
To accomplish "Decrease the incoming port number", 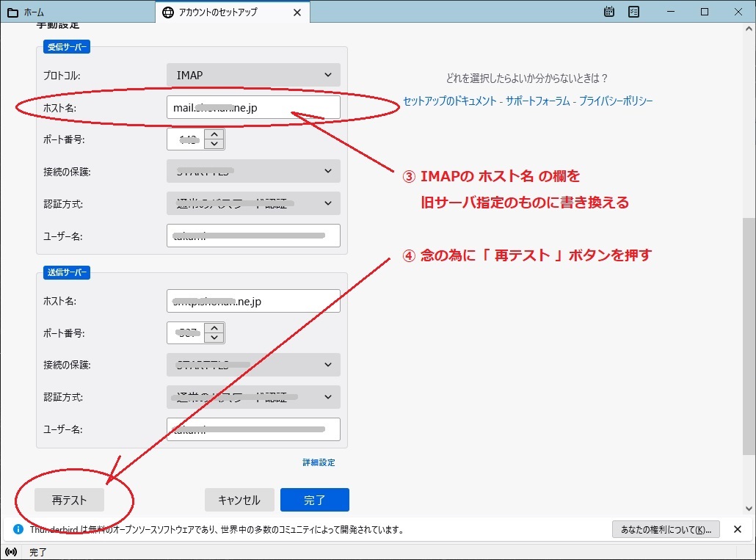I will 214,144.
